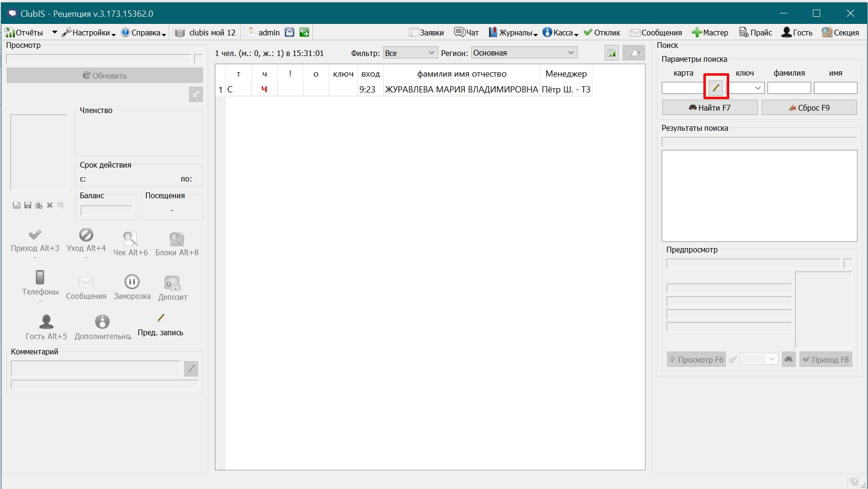Click the Чек Alt+6 icon
The width and height of the screenshot is (868, 489).
[130, 239]
